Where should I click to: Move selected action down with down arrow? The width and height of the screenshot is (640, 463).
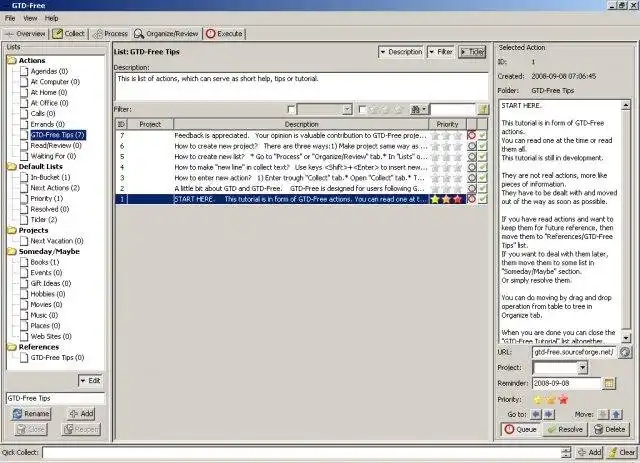[603, 414]
